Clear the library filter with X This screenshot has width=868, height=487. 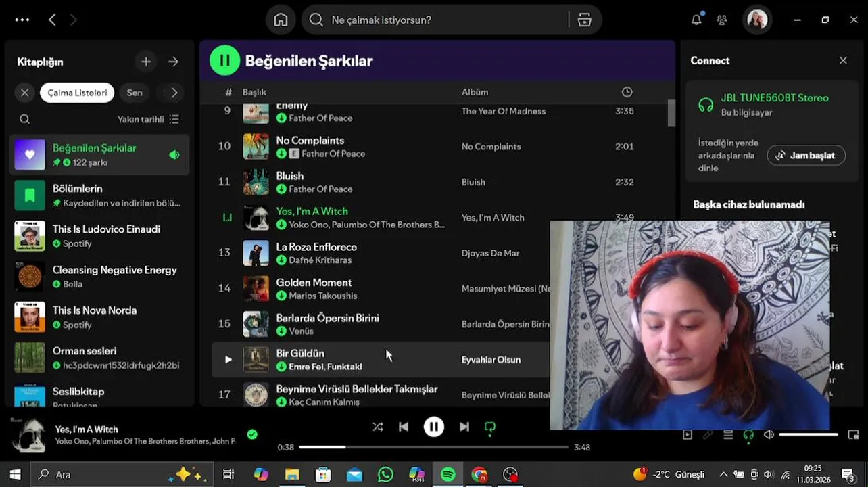(x=25, y=93)
